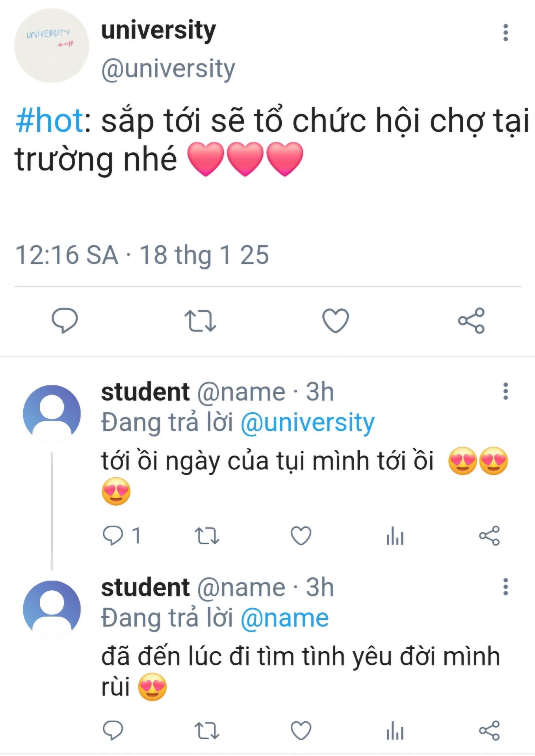The height and width of the screenshot is (756, 535).
Task: Share the first student reply
Action: [489, 536]
